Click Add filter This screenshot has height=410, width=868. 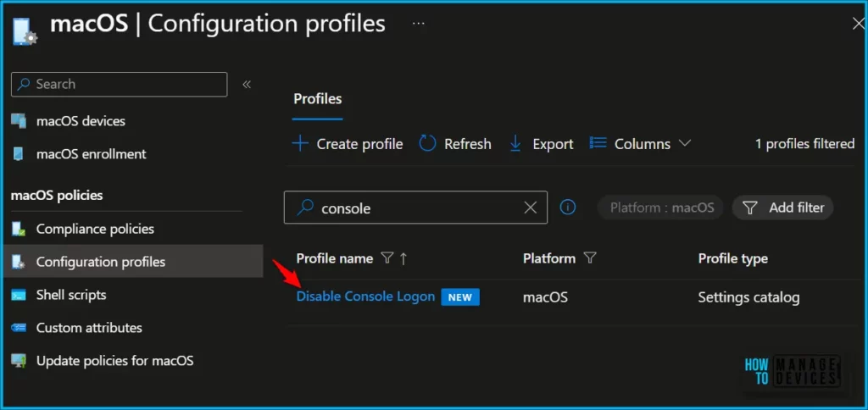click(782, 208)
